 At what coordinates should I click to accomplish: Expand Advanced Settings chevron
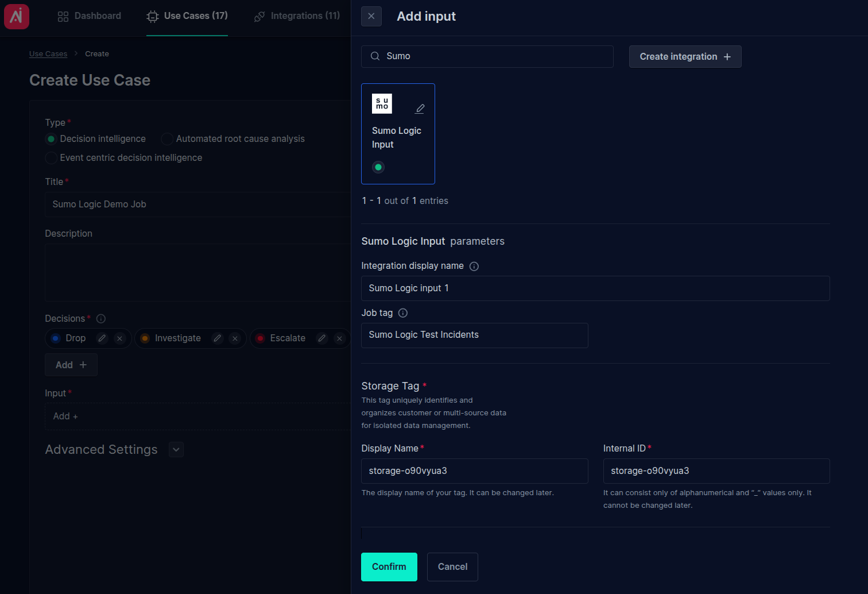tap(176, 450)
